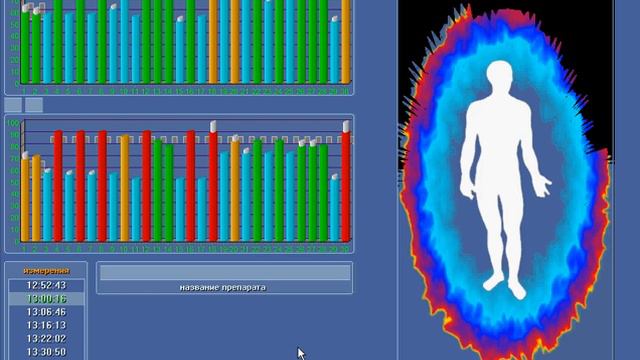This screenshot has width=640, height=360.
Task: Pick the 13:22:02 measurement row
Action: 46,339
